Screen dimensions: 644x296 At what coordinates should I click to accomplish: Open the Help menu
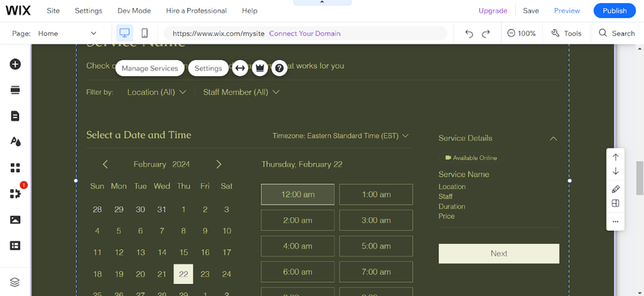point(250,11)
